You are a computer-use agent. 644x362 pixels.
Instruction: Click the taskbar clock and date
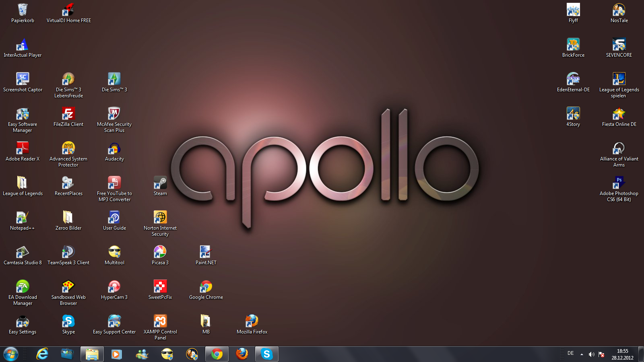point(622,354)
